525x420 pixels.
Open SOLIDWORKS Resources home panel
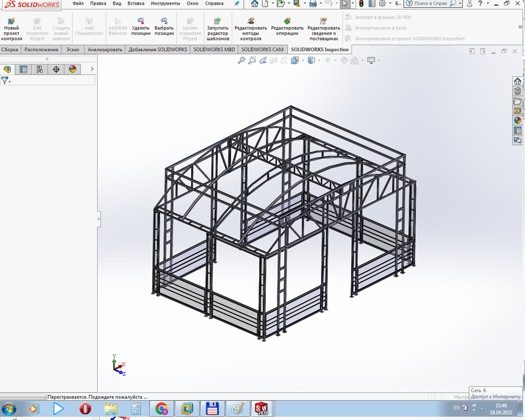[x=516, y=83]
